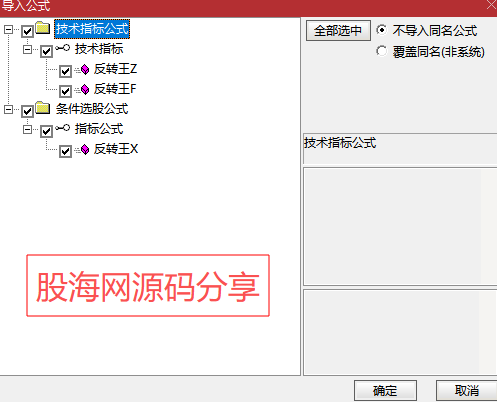This screenshot has width=497, height=402.
Task: Click the magenta formula icon for 反转王X
Action: point(85,149)
